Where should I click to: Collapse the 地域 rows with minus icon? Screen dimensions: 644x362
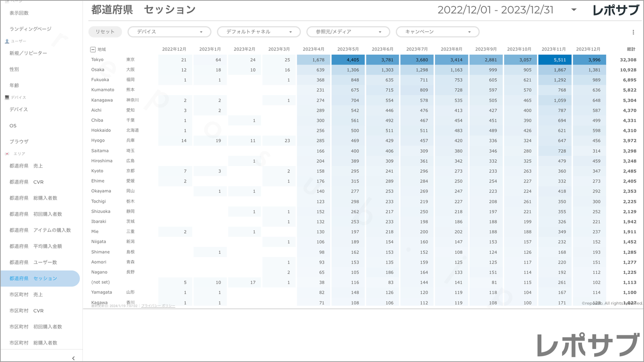pyautogui.click(x=93, y=49)
